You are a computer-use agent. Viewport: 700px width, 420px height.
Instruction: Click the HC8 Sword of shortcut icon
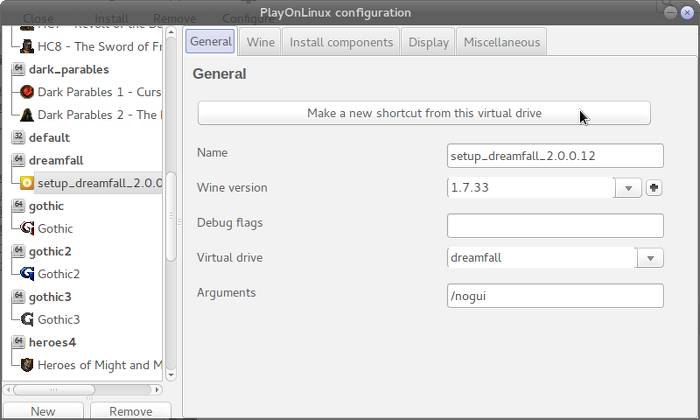27,46
